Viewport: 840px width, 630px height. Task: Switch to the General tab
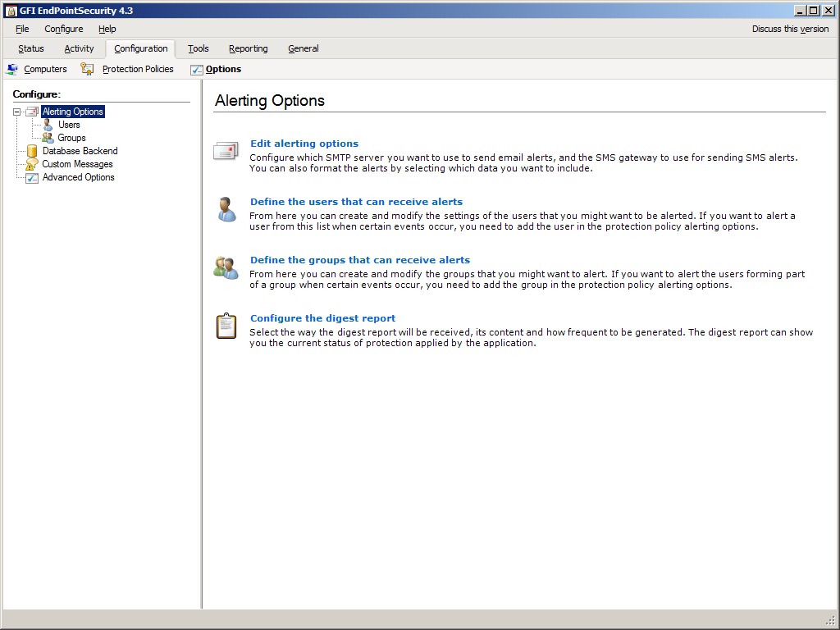pos(304,48)
